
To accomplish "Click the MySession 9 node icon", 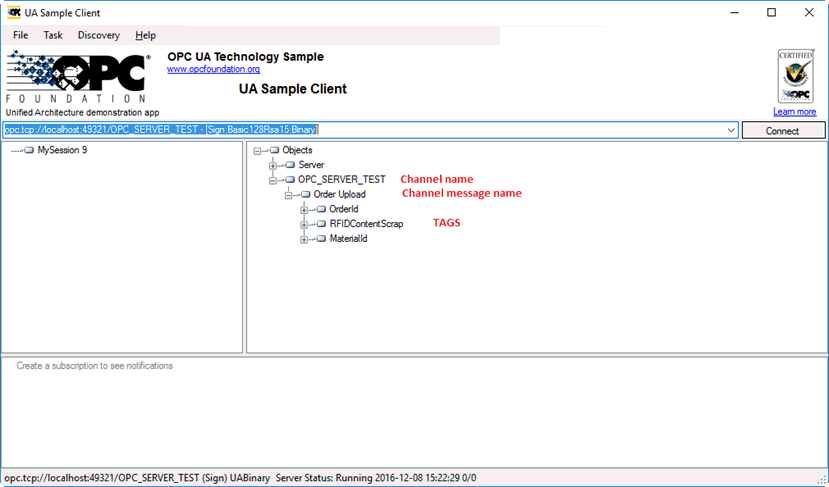I will [x=29, y=150].
